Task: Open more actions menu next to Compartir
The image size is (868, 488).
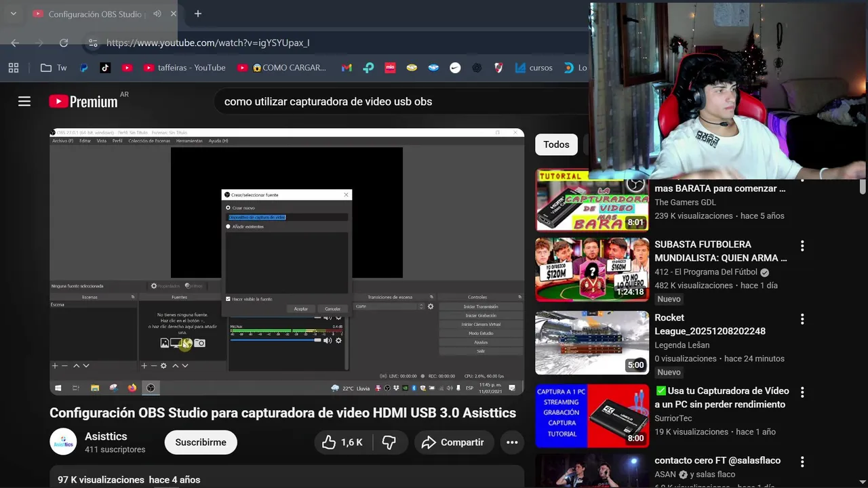Action: click(x=512, y=443)
